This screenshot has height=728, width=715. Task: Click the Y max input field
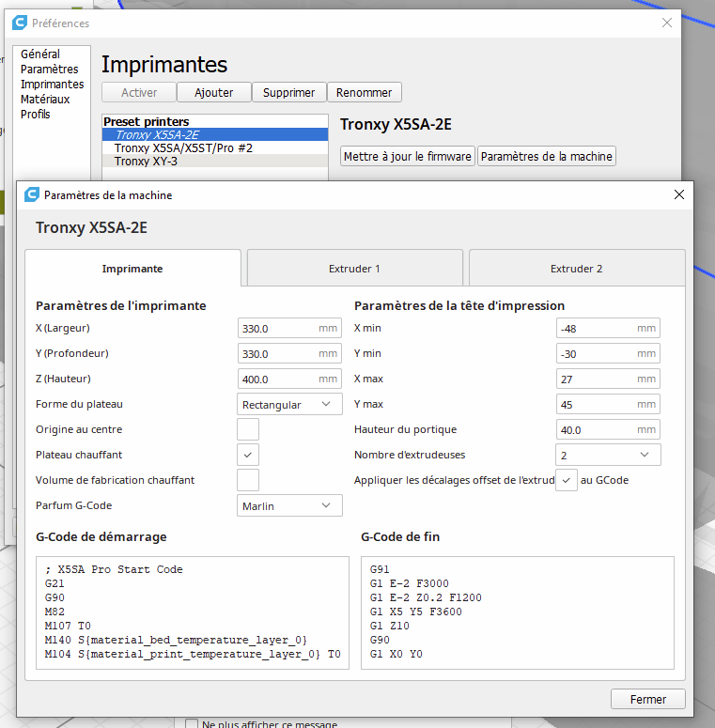(x=608, y=405)
